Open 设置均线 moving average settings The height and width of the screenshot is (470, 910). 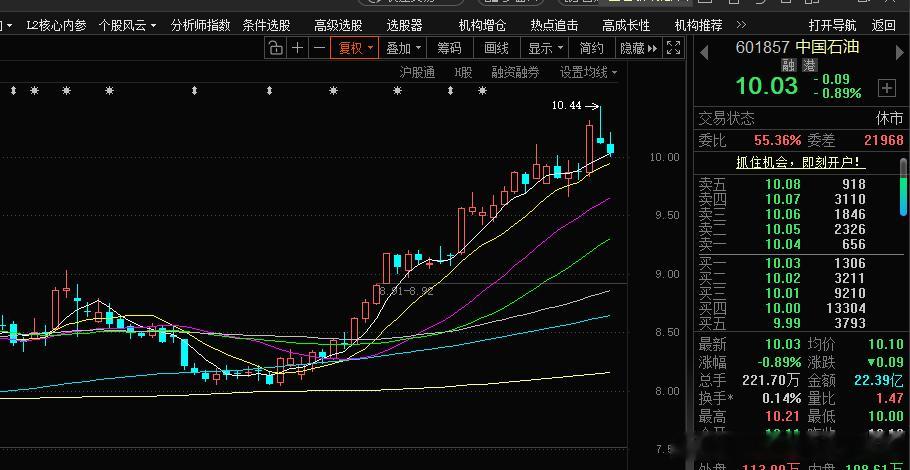tap(588, 73)
